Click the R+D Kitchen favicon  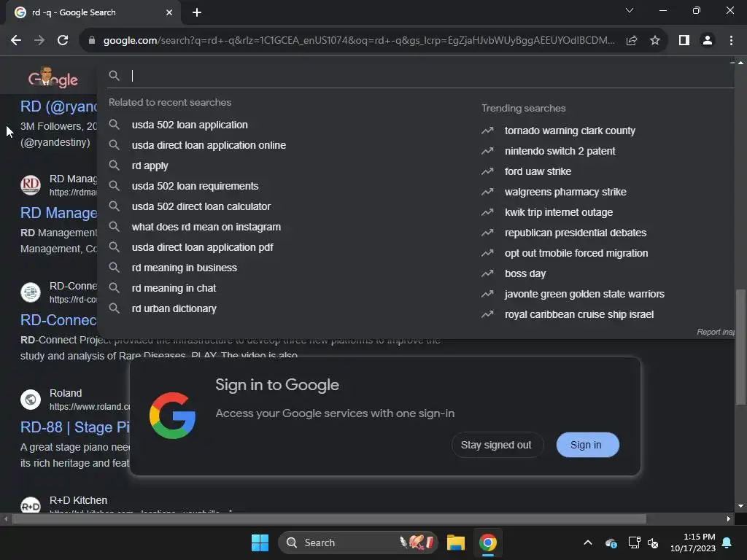click(x=31, y=505)
